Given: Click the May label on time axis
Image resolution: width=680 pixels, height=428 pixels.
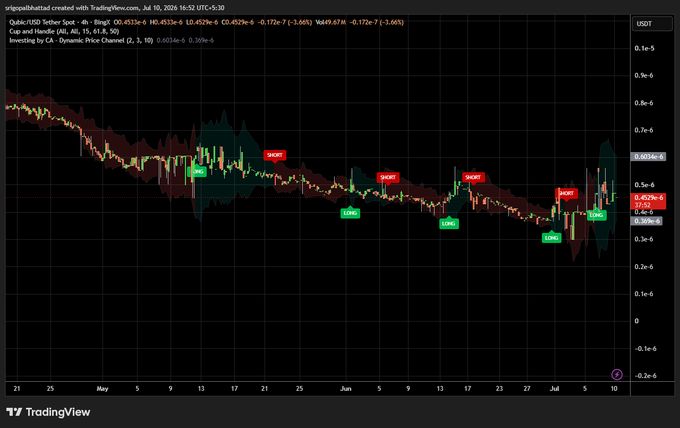Looking at the screenshot, I should click(102, 389).
